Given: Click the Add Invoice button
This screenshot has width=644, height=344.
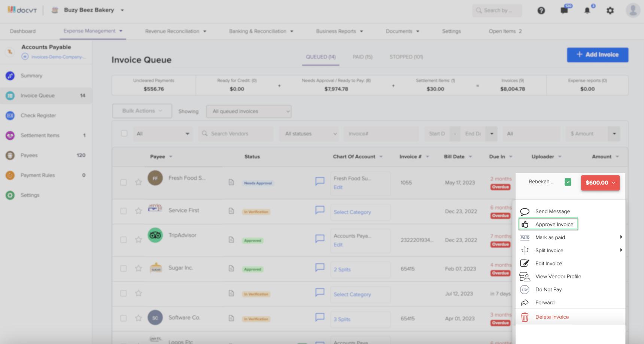Looking at the screenshot, I should click(x=597, y=55).
